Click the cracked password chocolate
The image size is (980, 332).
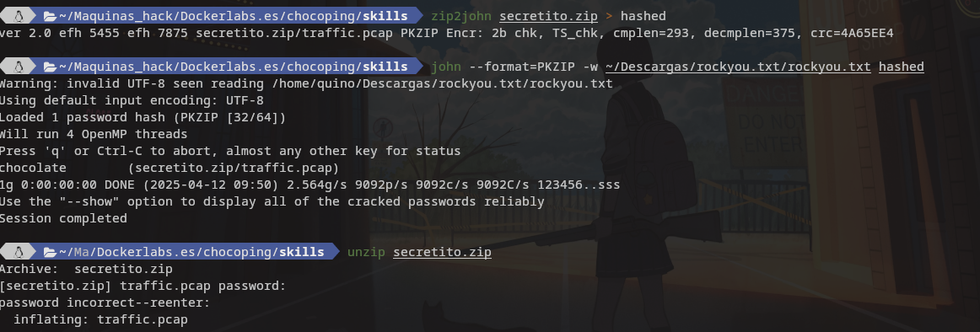click(33, 168)
